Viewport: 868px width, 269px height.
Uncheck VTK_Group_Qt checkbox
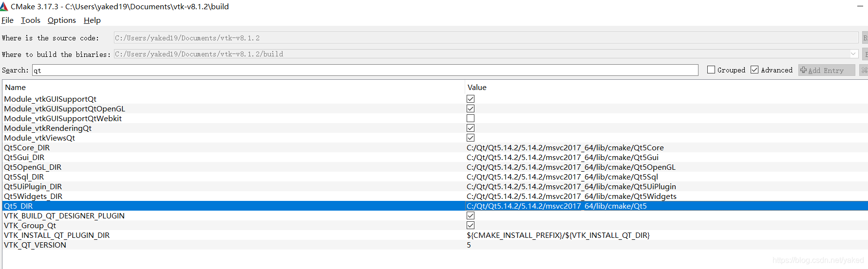tap(471, 226)
